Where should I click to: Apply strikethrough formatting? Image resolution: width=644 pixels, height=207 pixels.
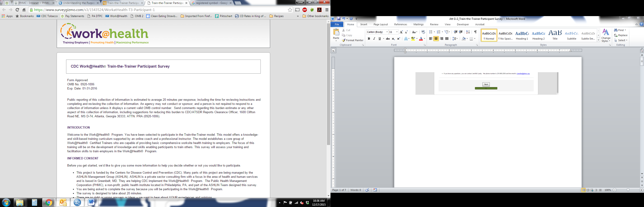point(388,39)
